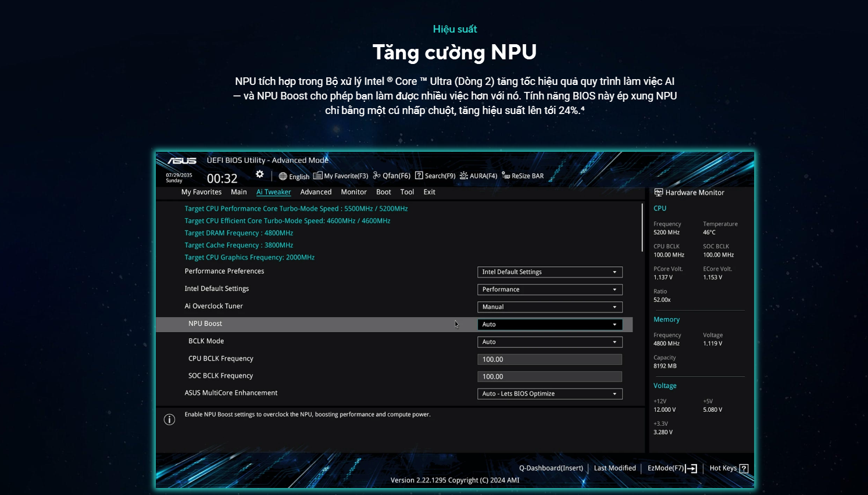Click "Target Cache Frequency : 3800MHz" text
The image size is (868, 495).
pyautogui.click(x=239, y=245)
